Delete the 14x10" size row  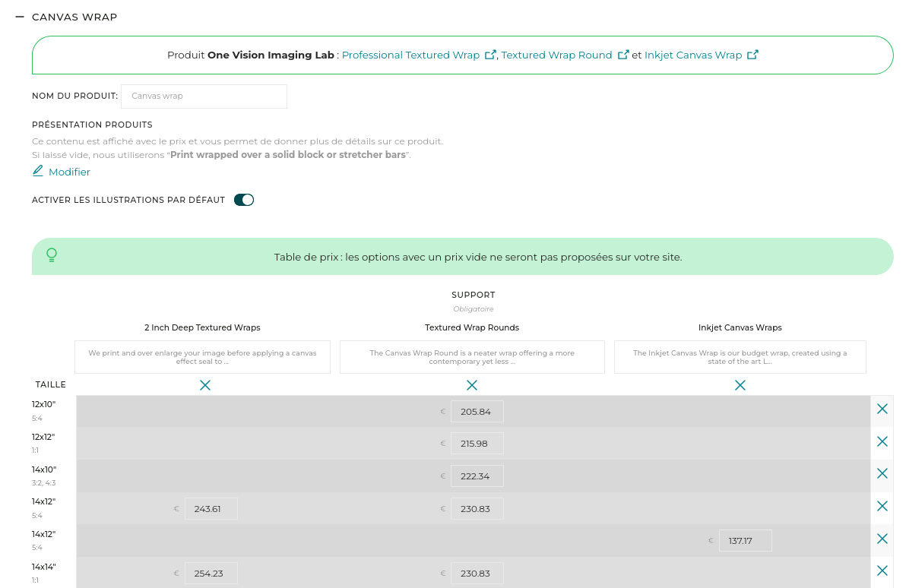pos(882,473)
